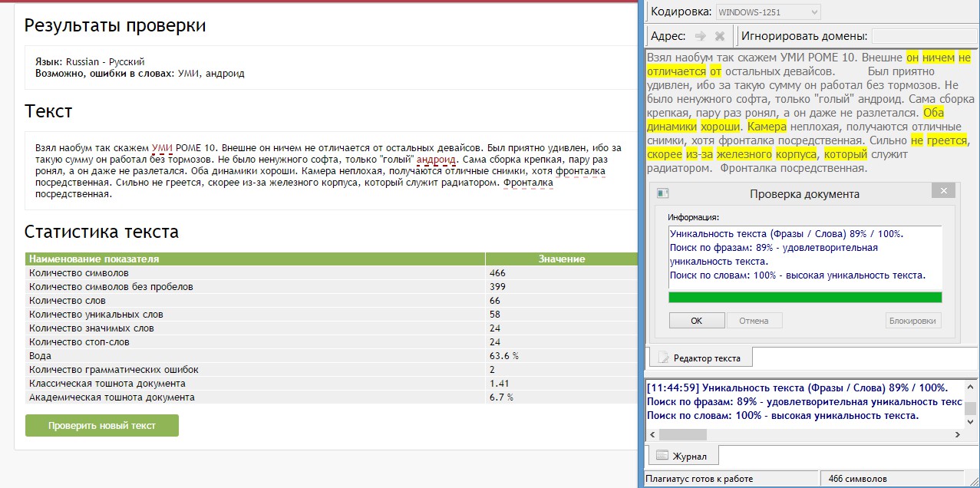Click the log horizontal scrollbar left arrow
This screenshot has width=980, height=488.
pyautogui.click(x=652, y=435)
